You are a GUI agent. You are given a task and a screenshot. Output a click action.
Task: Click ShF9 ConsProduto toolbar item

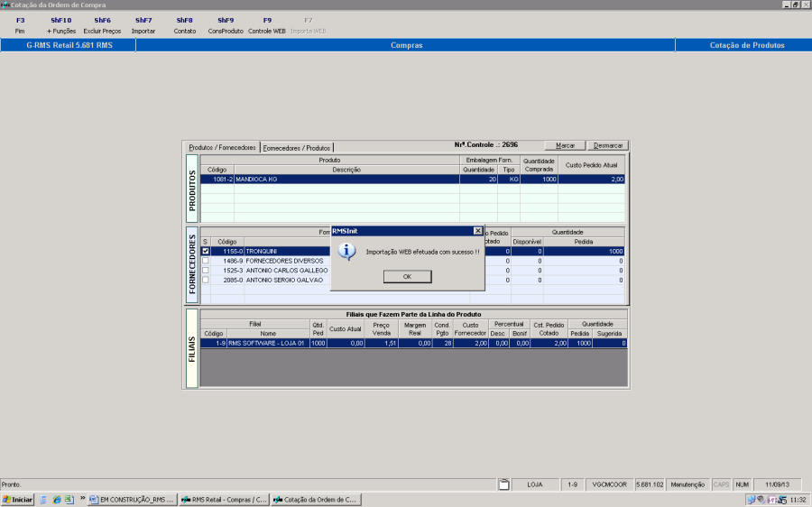tap(226, 25)
